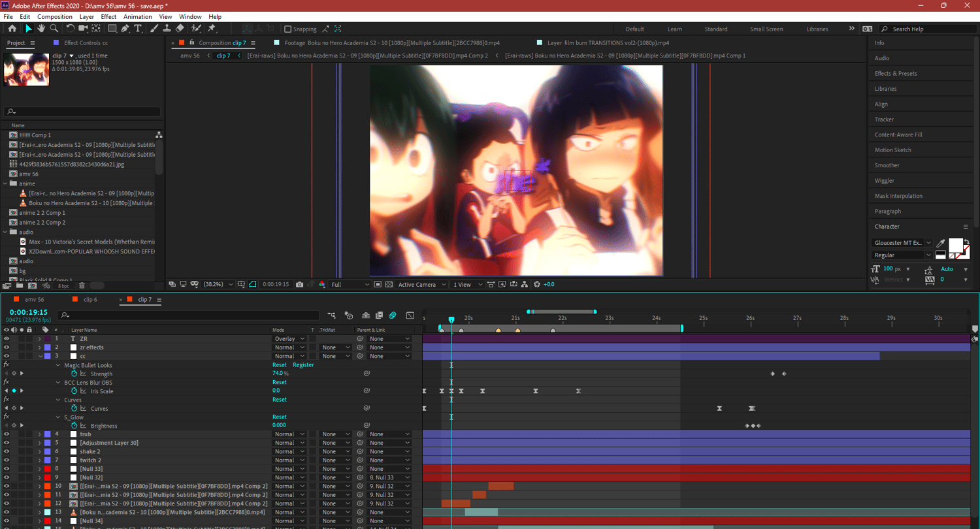This screenshot has height=529, width=980.
Task: Select the Selection arrow tool
Action: click(x=29, y=29)
